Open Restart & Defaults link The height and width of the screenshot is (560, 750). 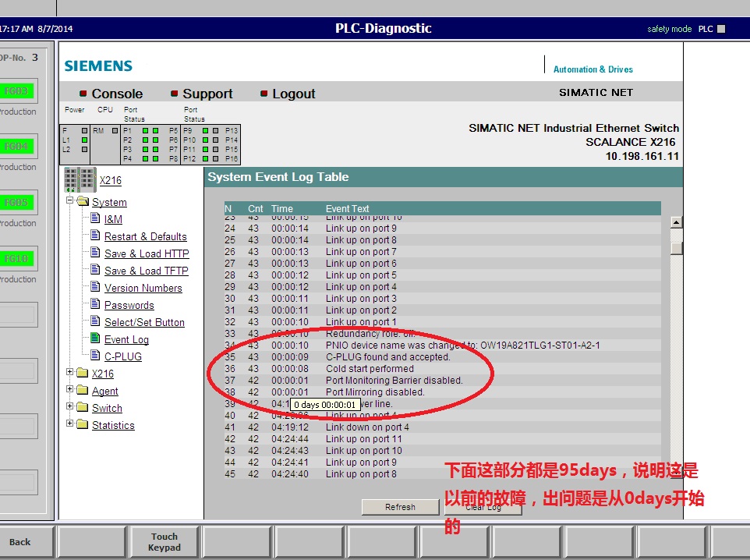[146, 236]
